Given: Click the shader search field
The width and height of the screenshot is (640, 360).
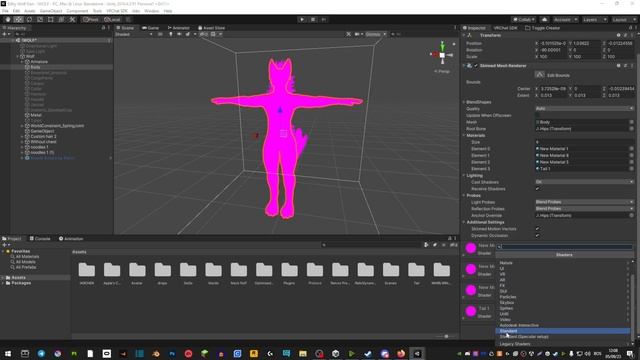Looking at the screenshot, I should click(564, 247).
